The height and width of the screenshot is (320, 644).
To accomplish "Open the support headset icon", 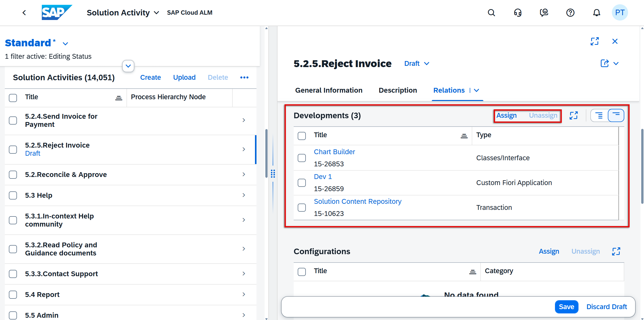I will [518, 13].
